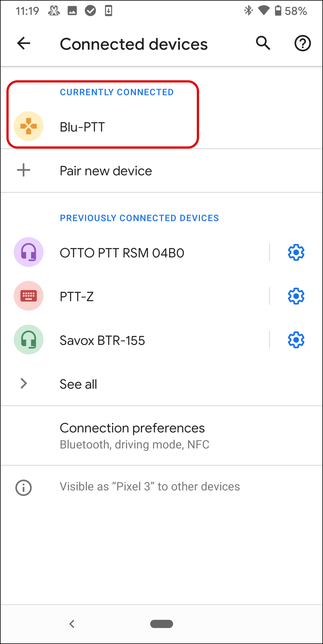Select Blu-PTT connected device
Screen dimensions: 323x644
pyautogui.click(x=83, y=127)
